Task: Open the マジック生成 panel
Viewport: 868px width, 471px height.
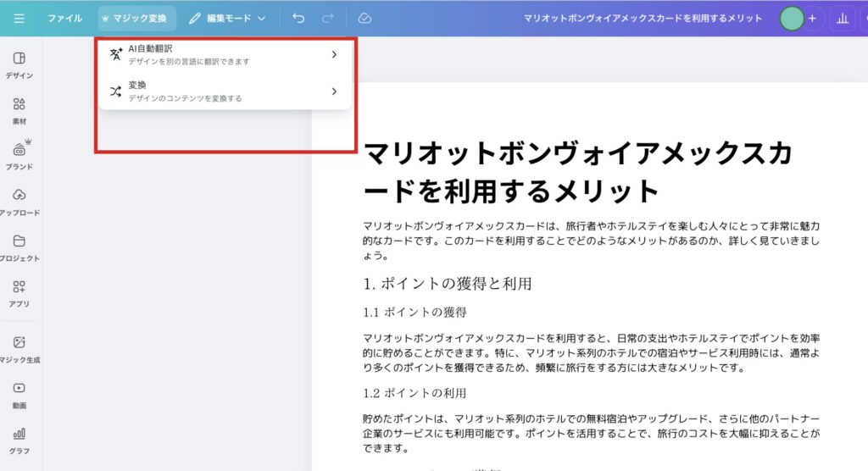Action: tap(19, 350)
